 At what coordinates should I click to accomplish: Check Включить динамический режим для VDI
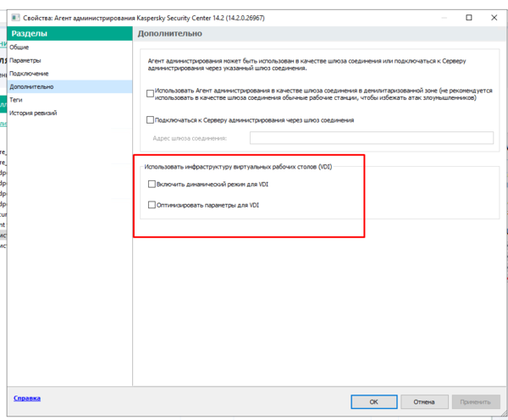[152, 184]
